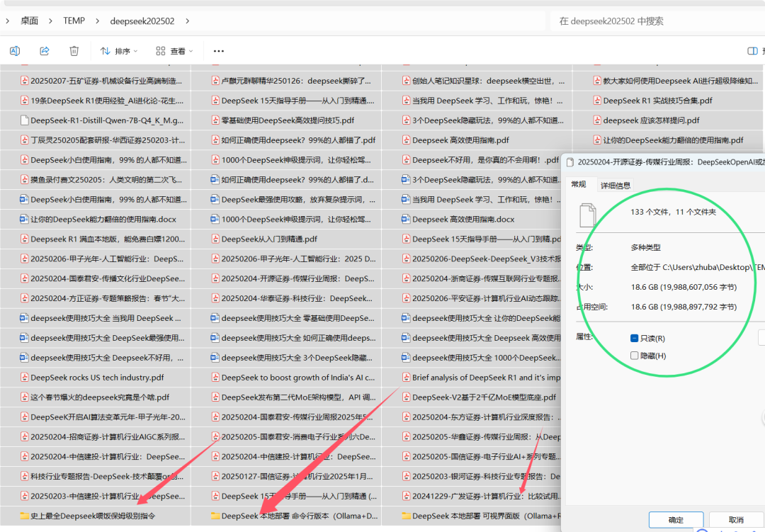
Task: Select file 20250204-招商证券-计算机行业AIGC系列报
Action: [103, 436]
